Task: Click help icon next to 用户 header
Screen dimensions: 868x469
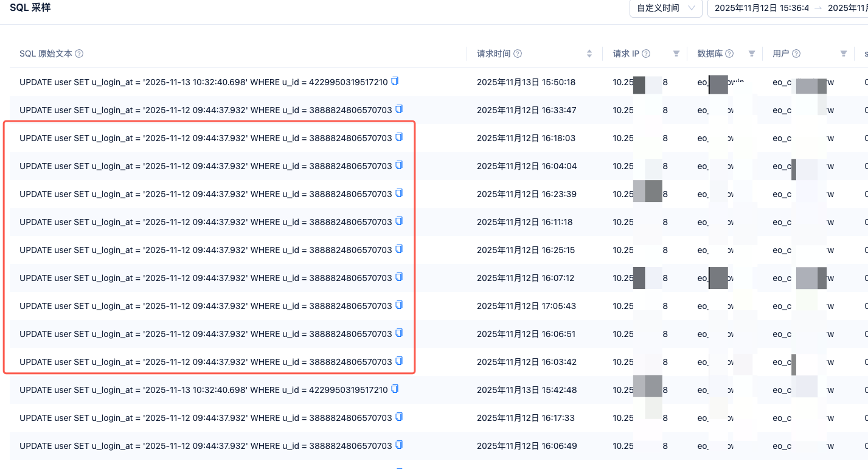Action: pos(796,54)
